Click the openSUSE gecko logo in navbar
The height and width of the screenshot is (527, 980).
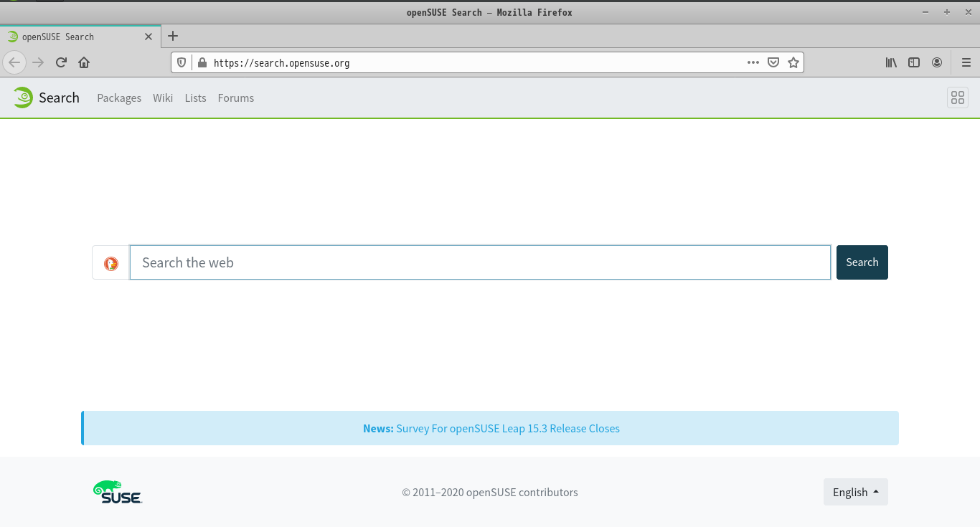(x=23, y=98)
